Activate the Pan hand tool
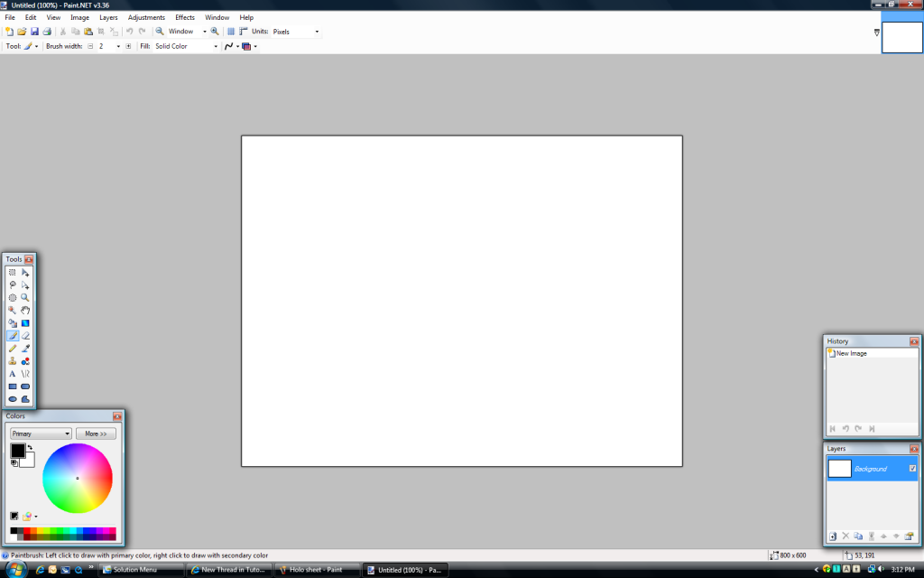924x578 pixels. pos(25,310)
